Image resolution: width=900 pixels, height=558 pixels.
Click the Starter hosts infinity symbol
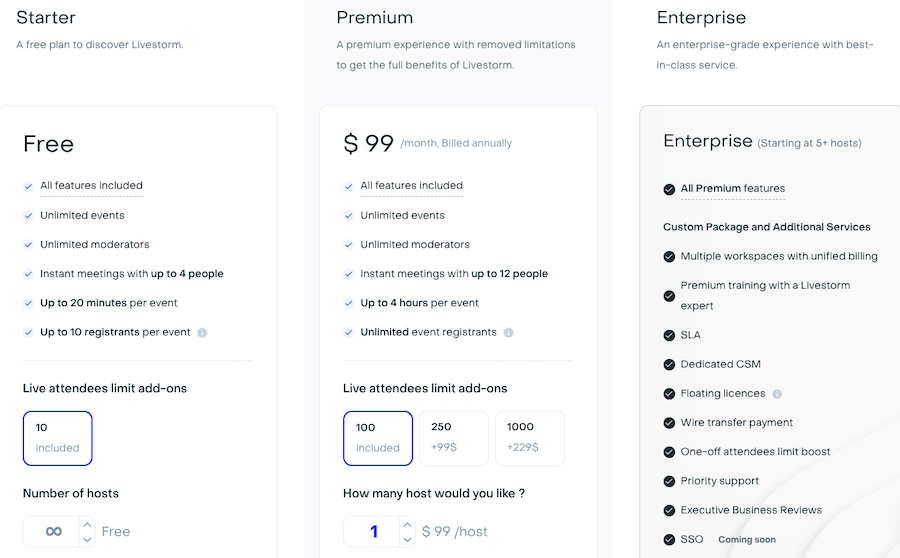[x=54, y=531]
